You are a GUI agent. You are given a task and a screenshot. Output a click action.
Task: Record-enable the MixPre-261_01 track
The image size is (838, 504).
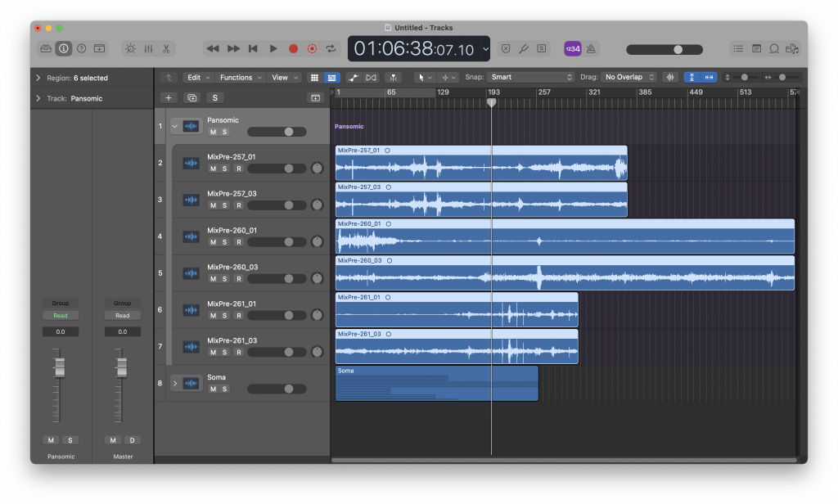[x=238, y=316]
